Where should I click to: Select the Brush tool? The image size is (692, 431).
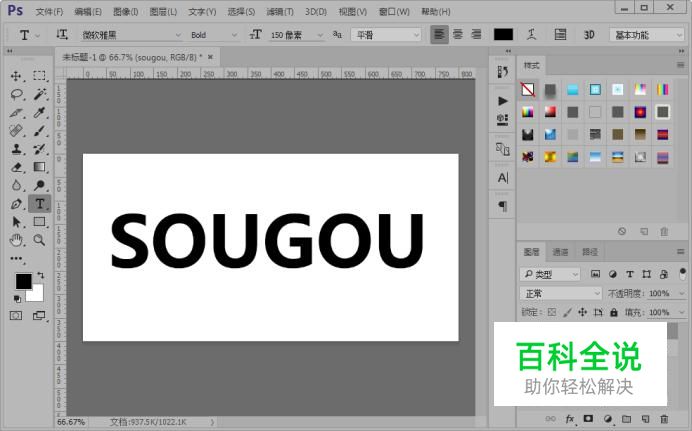coord(39,131)
